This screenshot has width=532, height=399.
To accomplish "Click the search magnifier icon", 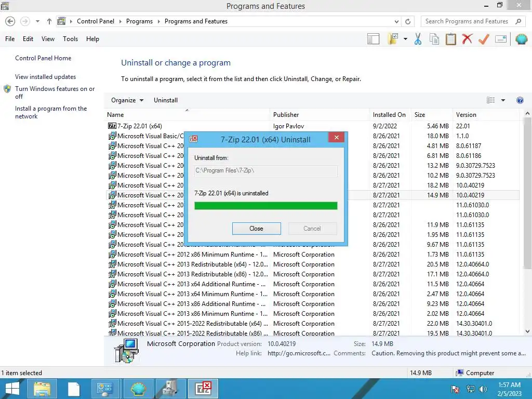I will [x=518, y=21].
